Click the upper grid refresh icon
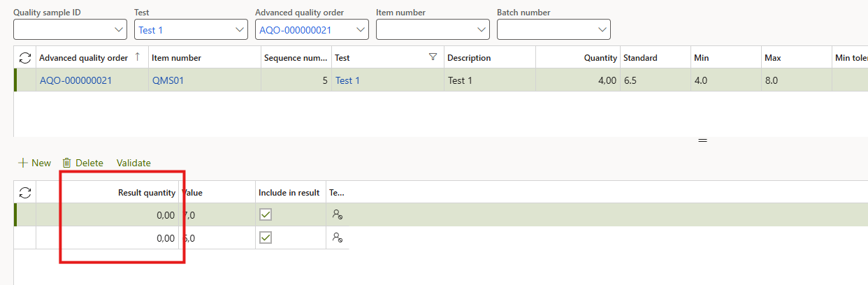The image size is (868, 285). 25,58
